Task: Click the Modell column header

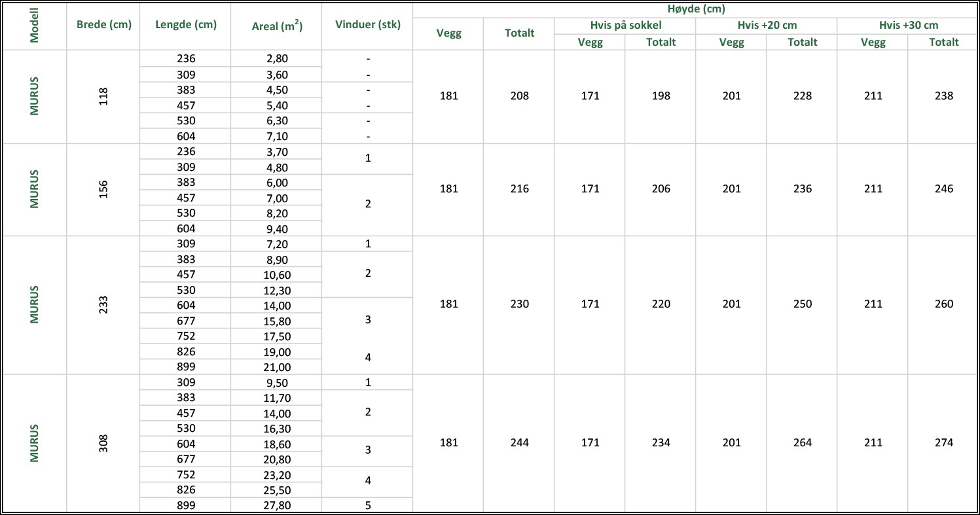Action: tap(34, 26)
